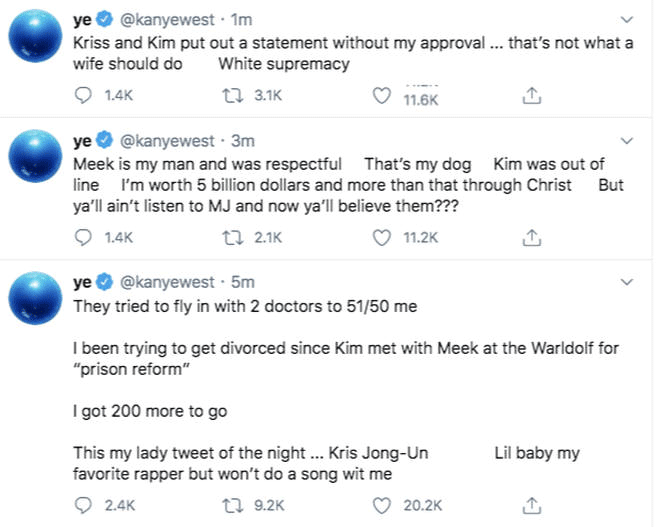The width and height of the screenshot is (660, 527).
Task: Retweet the Kriss and Kim statement tweet
Action: click(231, 96)
